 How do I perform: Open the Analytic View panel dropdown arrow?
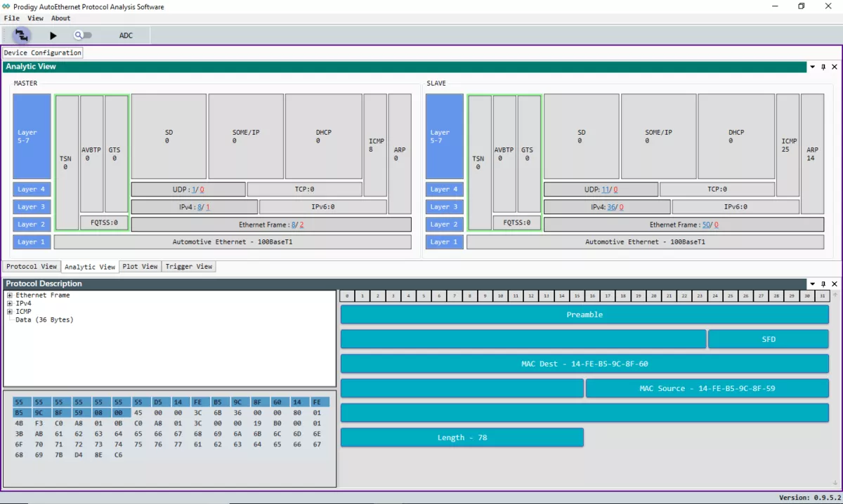pos(813,67)
